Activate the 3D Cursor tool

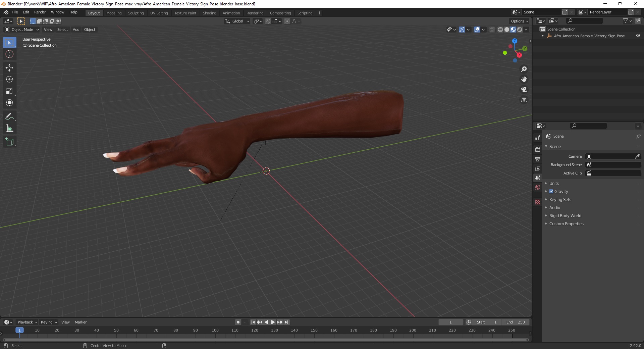pos(9,54)
